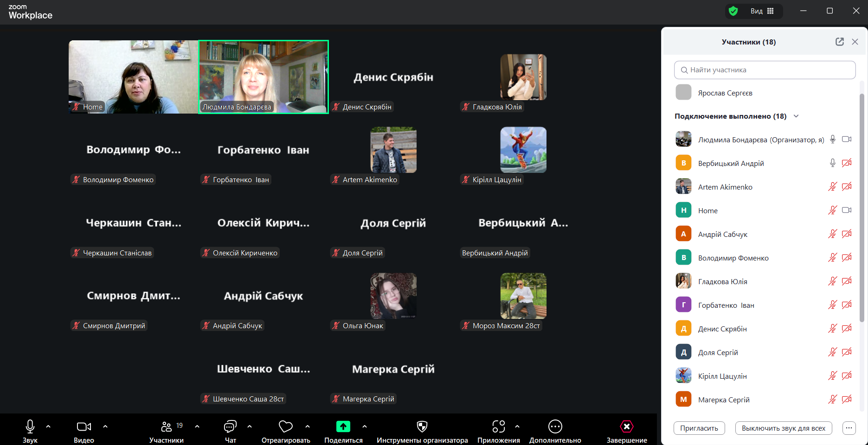Pop out the participants panel
Viewport: 868px width, 445px height.
click(839, 42)
